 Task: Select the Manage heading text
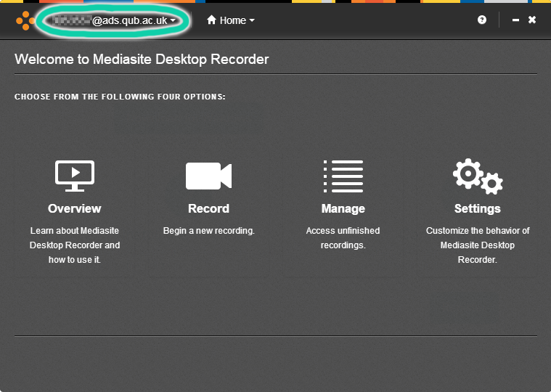tap(343, 208)
